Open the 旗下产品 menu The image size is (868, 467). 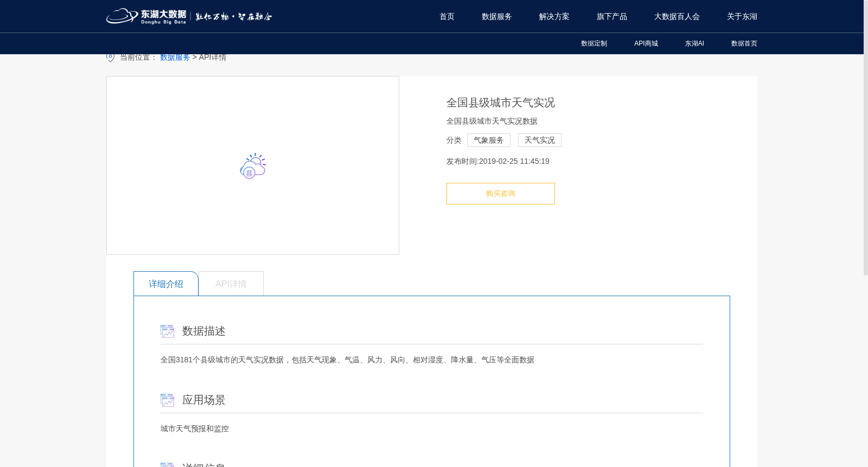click(612, 16)
